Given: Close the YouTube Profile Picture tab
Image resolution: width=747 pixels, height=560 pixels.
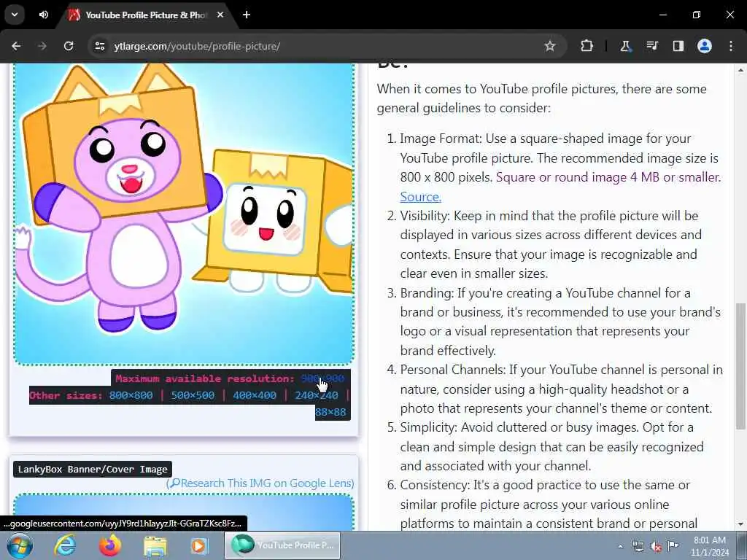Looking at the screenshot, I should pos(220,15).
